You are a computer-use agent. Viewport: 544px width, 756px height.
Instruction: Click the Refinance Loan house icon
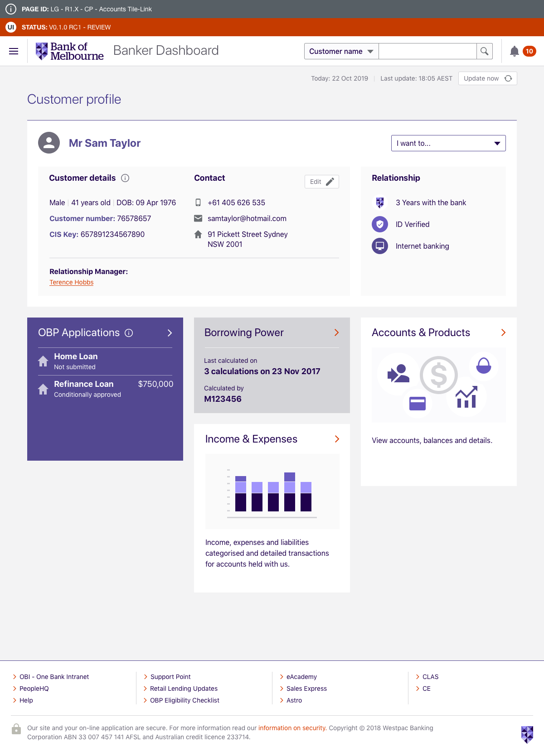pyautogui.click(x=43, y=389)
